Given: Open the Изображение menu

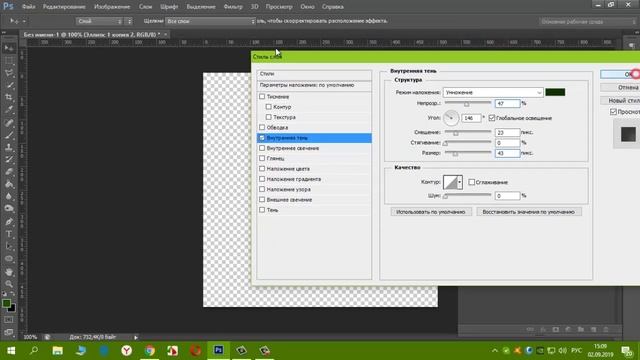Looking at the screenshot, I should 112,7.
